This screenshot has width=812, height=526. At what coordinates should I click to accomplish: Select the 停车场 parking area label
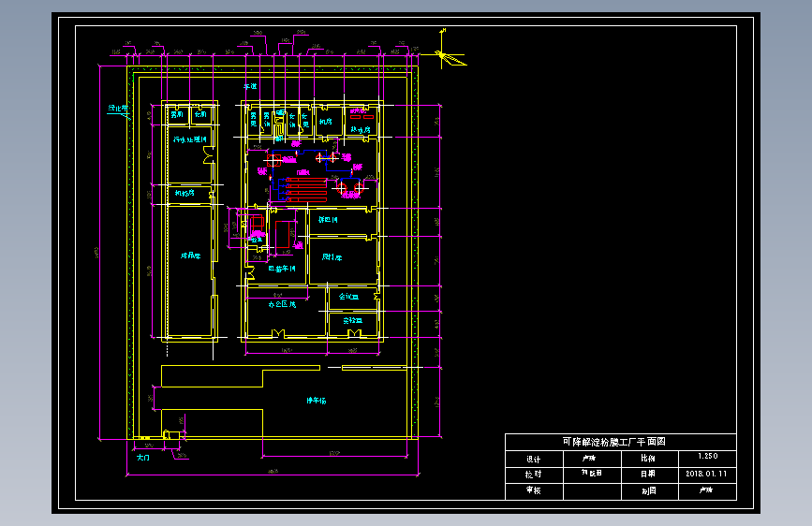[317, 401]
